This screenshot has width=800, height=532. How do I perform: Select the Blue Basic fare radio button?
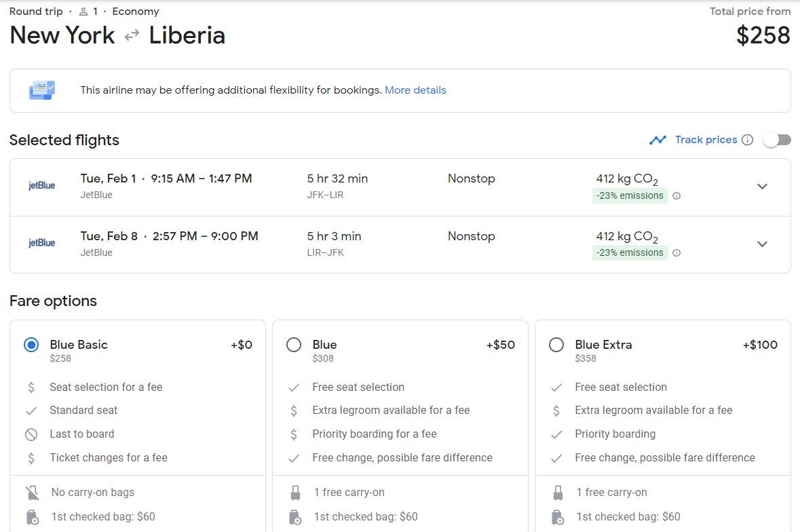(x=31, y=345)
